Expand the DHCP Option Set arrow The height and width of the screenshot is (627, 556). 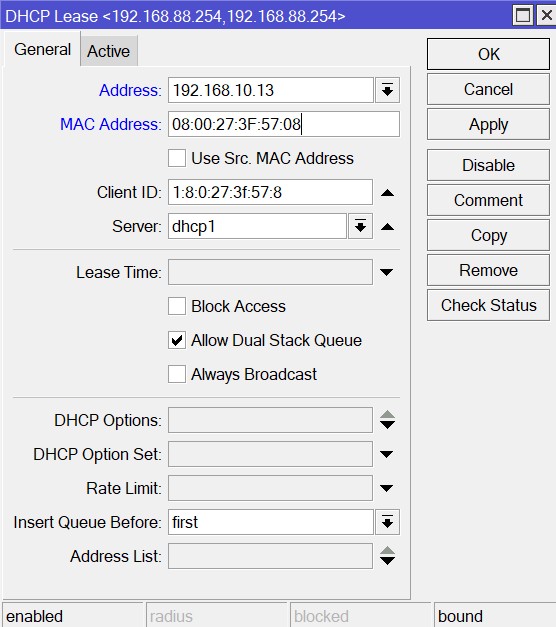pyautogui.click(x=386, y=454)
